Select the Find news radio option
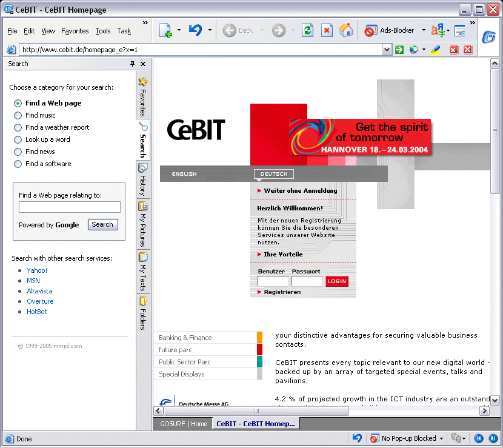 18,152
